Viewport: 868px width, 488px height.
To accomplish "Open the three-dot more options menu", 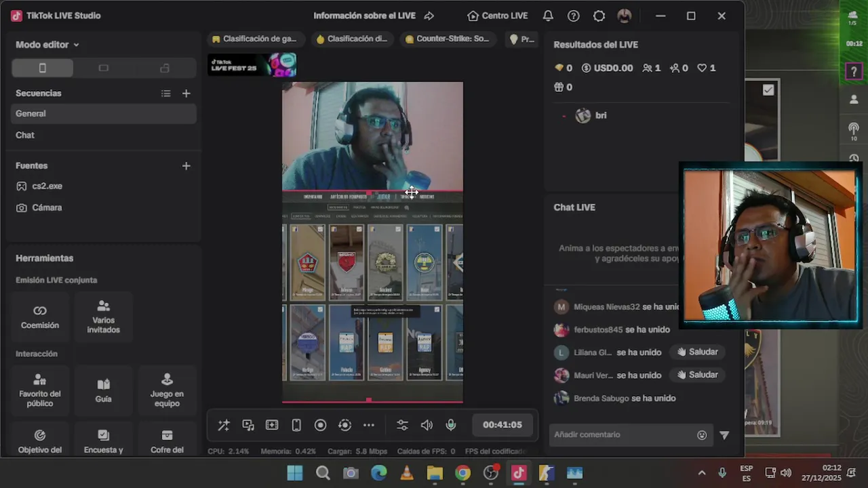I will [x=369, y=425].
